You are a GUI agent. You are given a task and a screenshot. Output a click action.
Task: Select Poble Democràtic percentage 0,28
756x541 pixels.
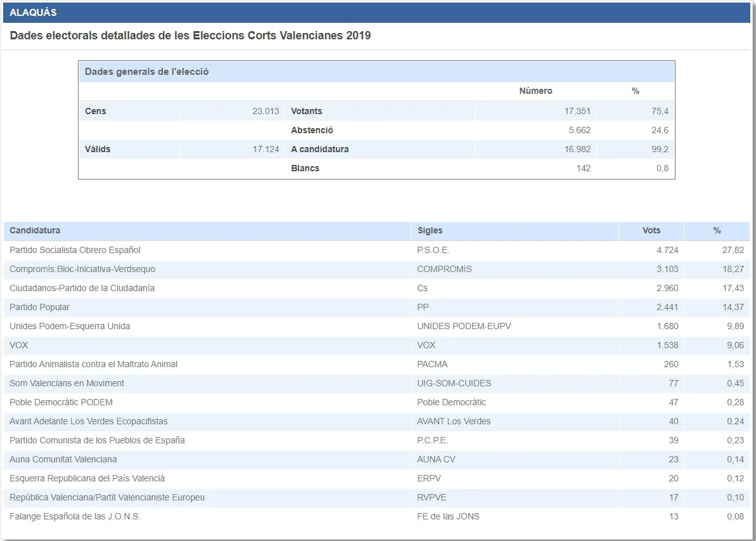click(735, 402)
